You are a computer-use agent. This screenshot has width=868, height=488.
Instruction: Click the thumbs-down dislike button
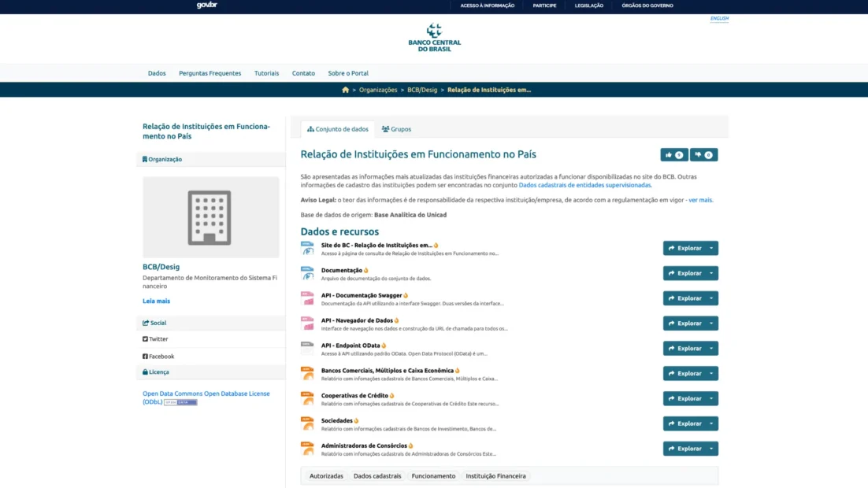pos(703,155)
